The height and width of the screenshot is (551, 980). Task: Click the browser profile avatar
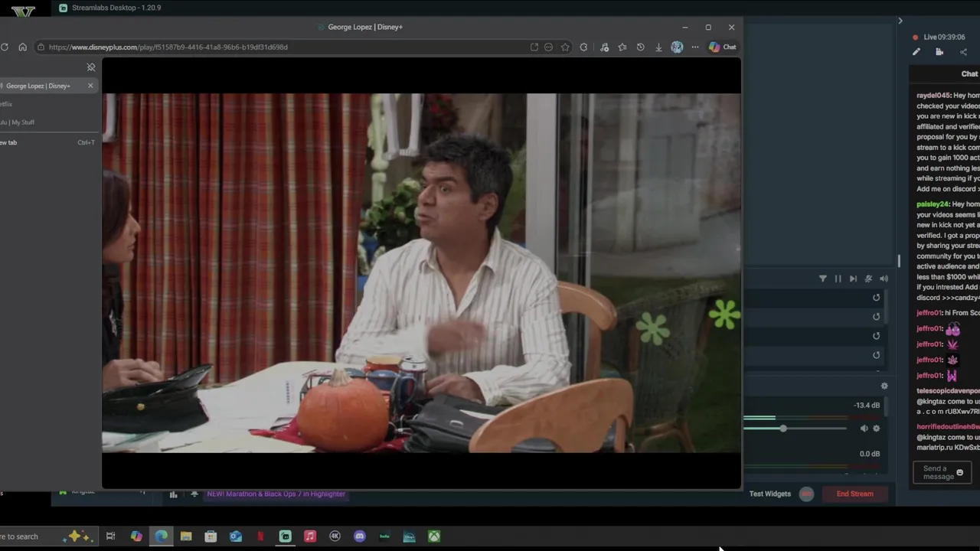(x=677, y=47)
